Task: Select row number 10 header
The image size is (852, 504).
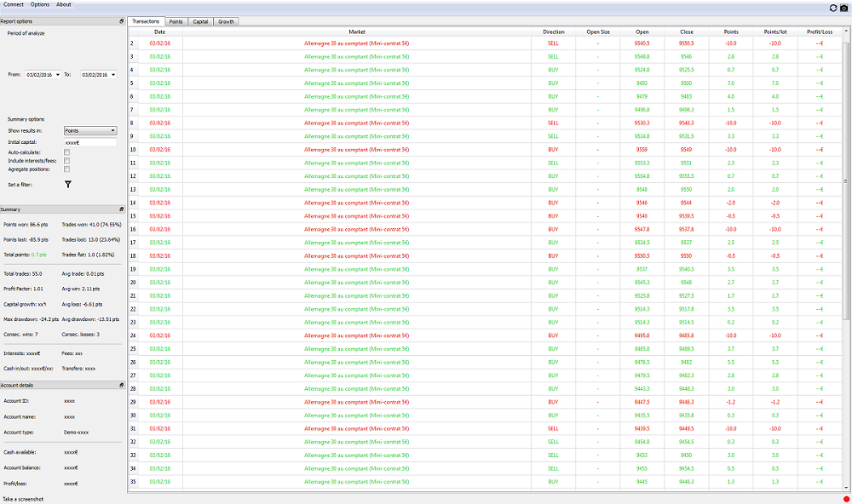Action: 133,150
